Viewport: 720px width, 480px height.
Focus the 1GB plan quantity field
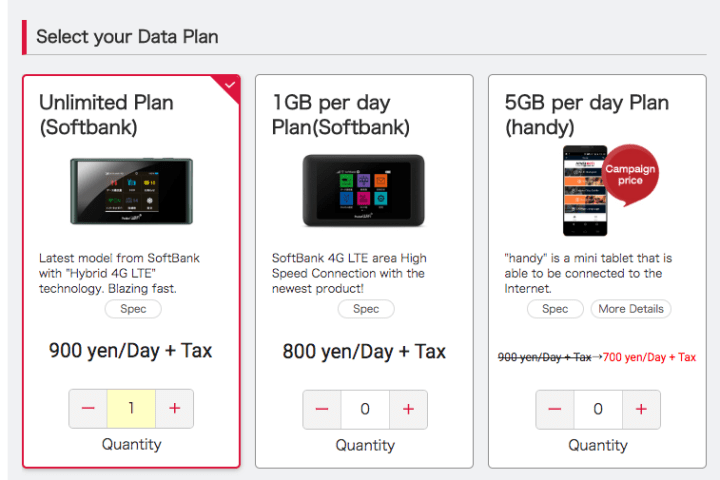point(364,409)
